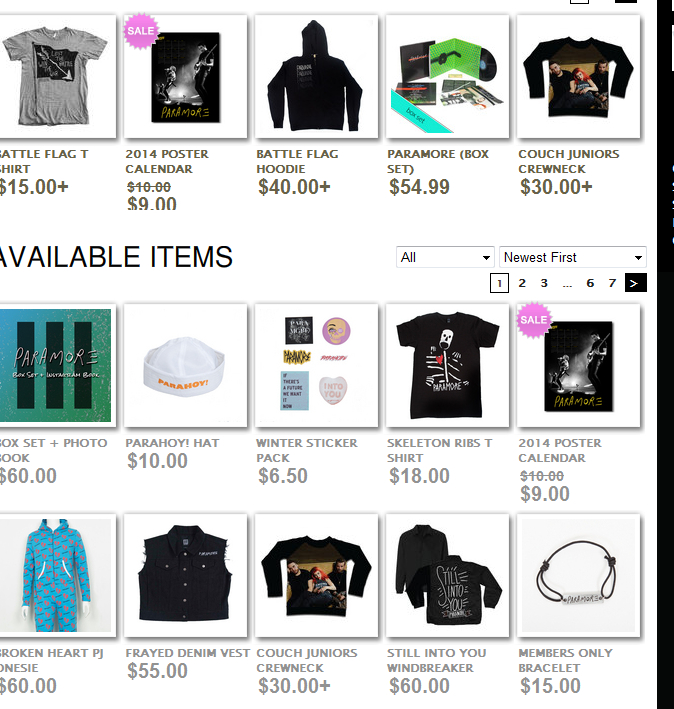The image size is (674, 709).
Task: Click SALE badge on featured poster calendar
Action: coord(141,31)
